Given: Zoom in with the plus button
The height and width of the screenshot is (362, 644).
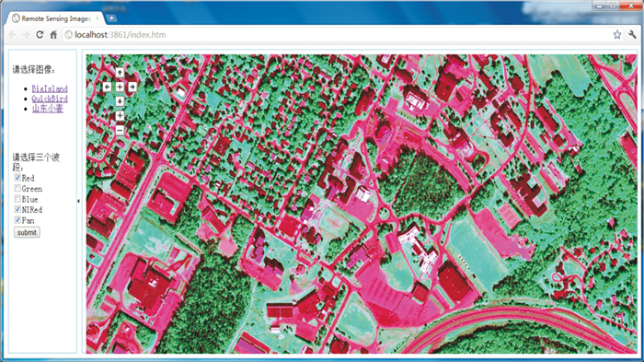Looking at the screenshot, I should coord(120,115).
